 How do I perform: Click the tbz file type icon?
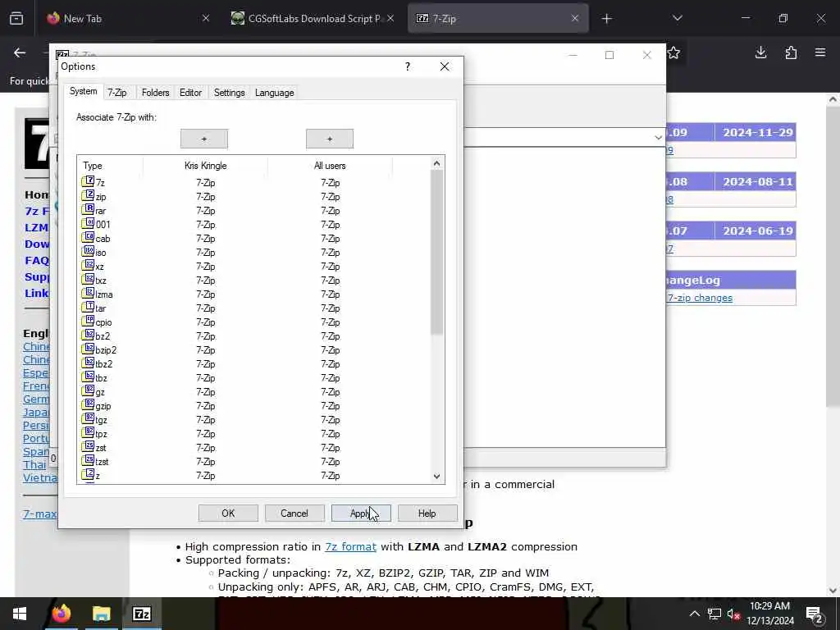click(88, 377)
